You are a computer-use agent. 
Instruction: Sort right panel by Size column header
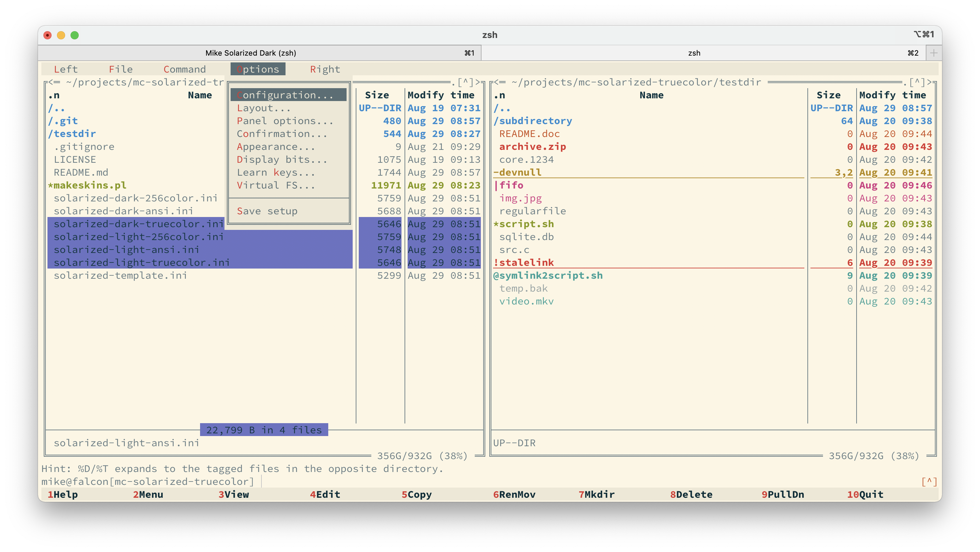828,95
